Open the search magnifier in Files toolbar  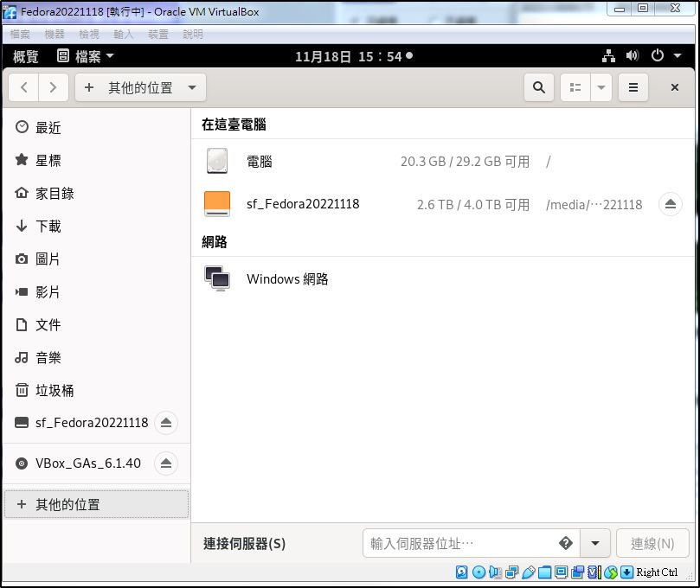(539, 87)
